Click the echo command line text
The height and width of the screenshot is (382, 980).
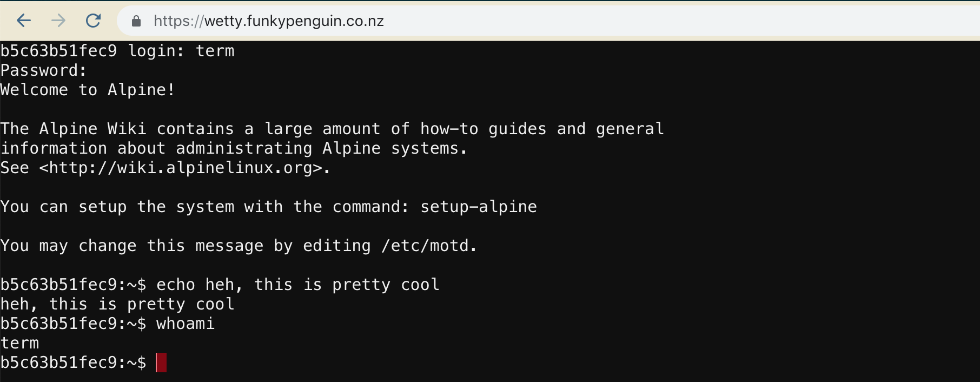297,285
